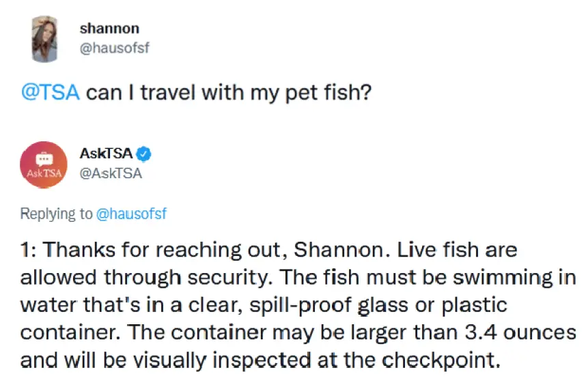Click the AskTSA circular logo avatar
588x383 pixels.
44,165
